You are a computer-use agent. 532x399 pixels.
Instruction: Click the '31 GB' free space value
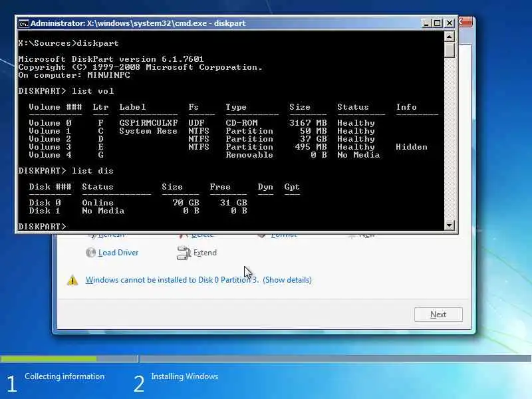(234, 203)
